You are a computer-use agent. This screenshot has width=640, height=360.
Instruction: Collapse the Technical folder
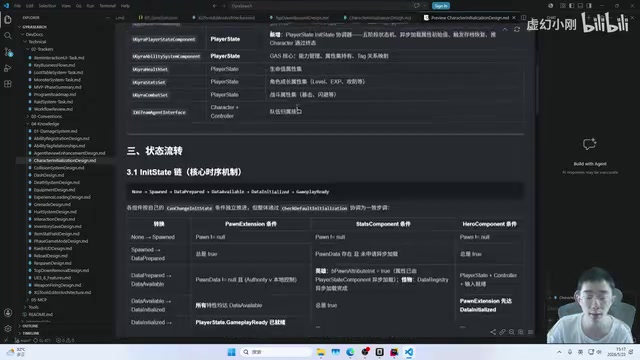pos(37,42)
